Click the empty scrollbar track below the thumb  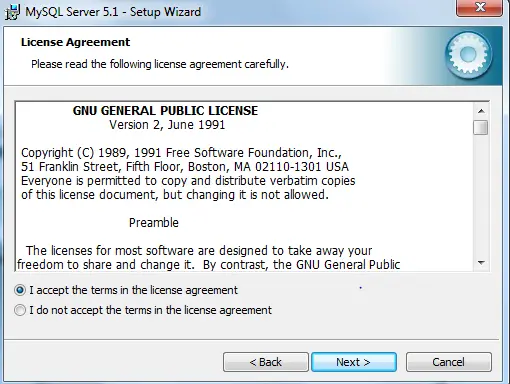(481, 195)
